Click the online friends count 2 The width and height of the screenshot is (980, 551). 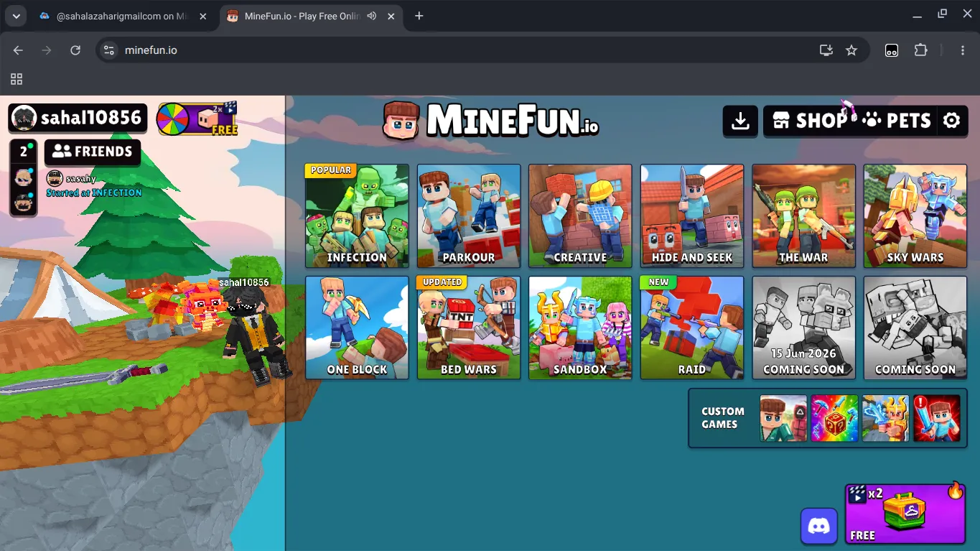[x=24, y=152]
